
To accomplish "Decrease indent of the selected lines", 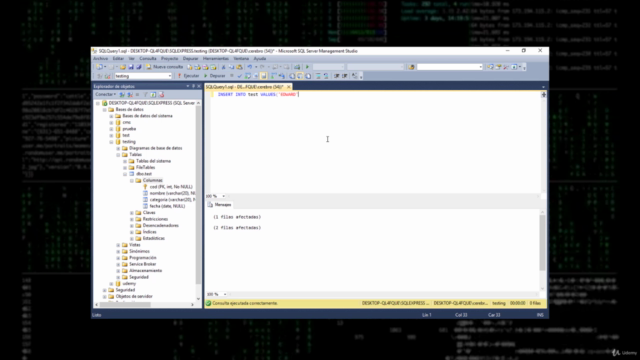I will [x=337, y=76].
